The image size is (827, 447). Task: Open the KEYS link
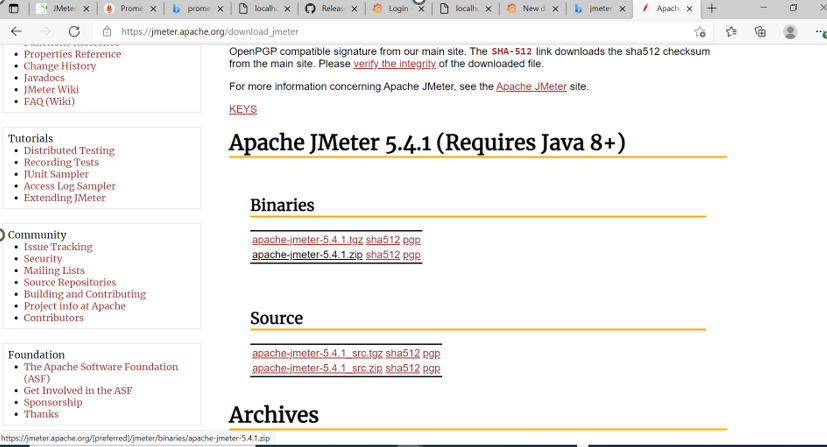(x=243, y=109)
